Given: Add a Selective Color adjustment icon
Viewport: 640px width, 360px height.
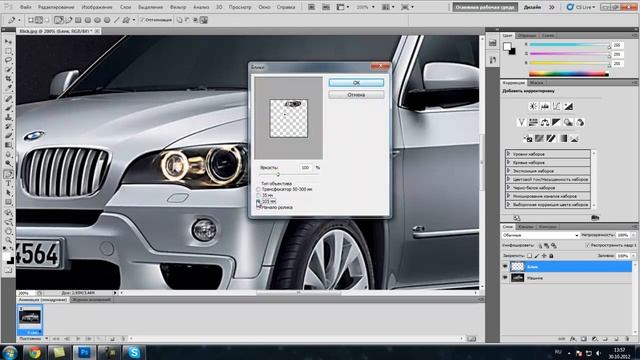Looking at the screenshot, I should pyautogui.click(x=575, y=139).
